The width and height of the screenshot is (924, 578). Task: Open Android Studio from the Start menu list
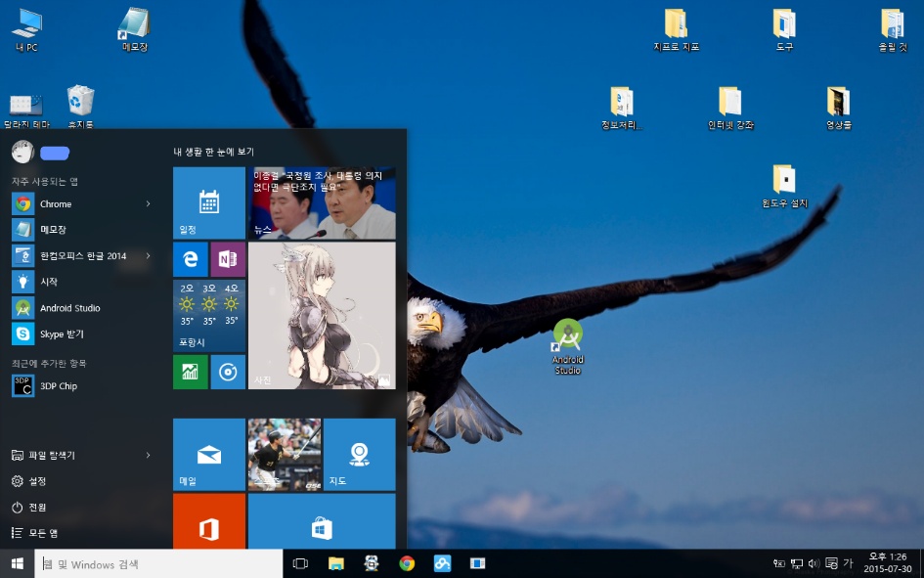pyautogui.click(x=69, y=308)
